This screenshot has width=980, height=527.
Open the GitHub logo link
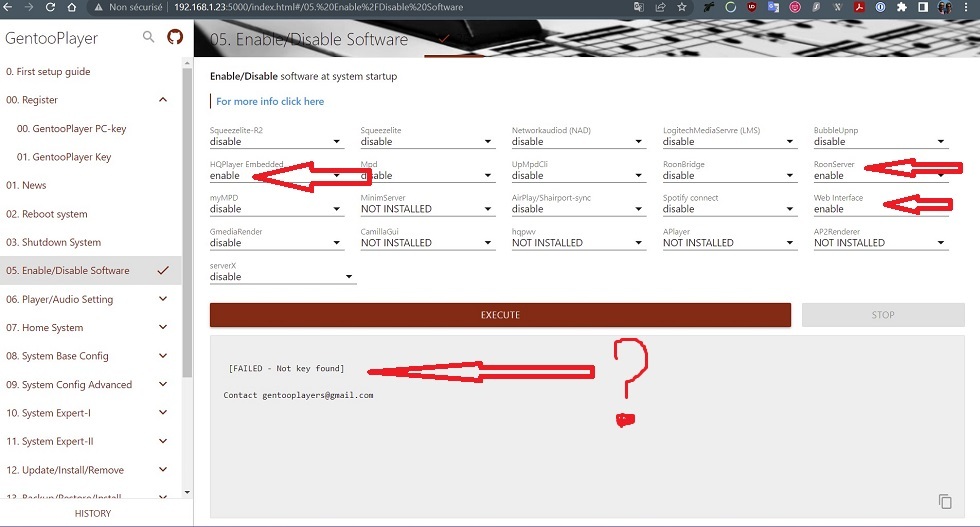(175, 37)
